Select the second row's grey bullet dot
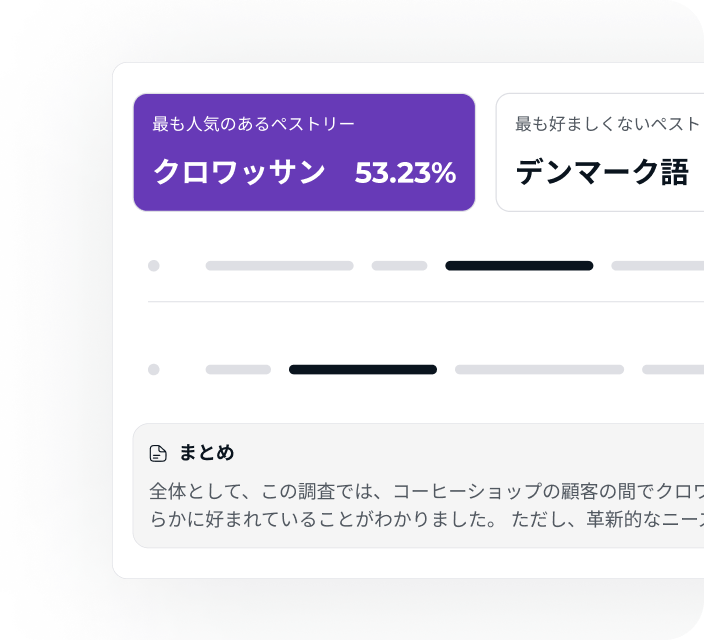 [154, 369]
